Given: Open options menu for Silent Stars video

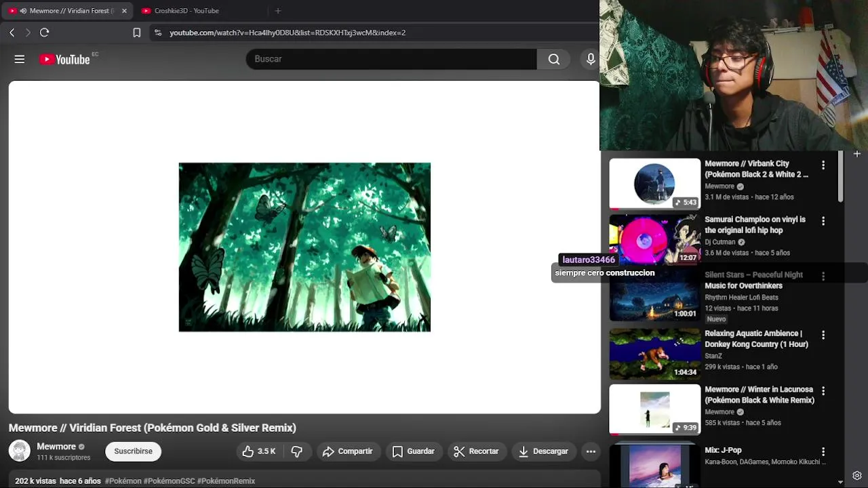Looking at the screenshot, I should tap(823, 277).
